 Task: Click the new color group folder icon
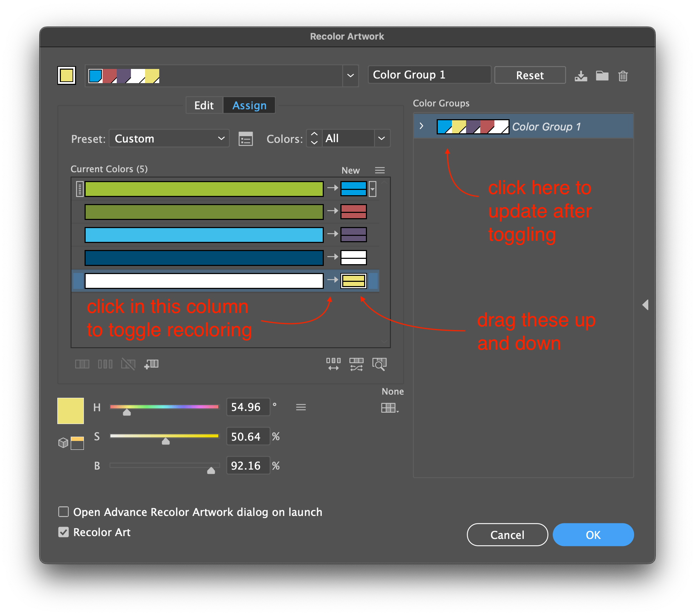tap(602, 75)
